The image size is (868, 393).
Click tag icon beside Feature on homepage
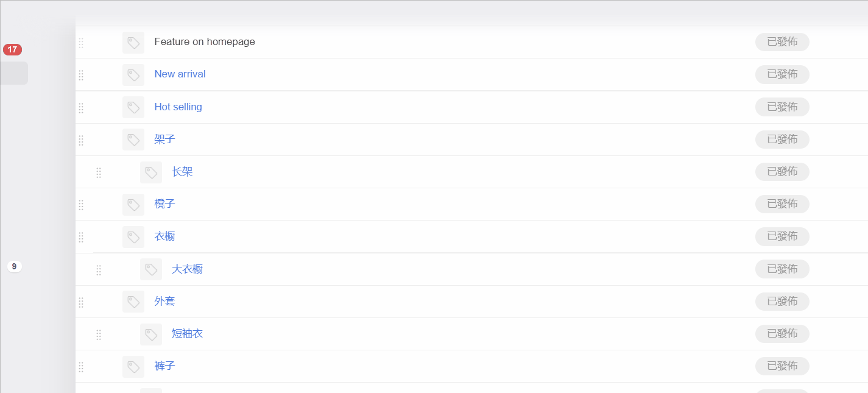tap(133, 43)
